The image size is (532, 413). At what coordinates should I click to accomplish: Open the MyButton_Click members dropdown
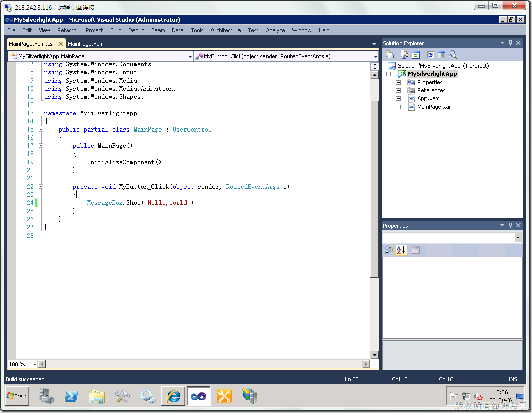pos(375,56)
